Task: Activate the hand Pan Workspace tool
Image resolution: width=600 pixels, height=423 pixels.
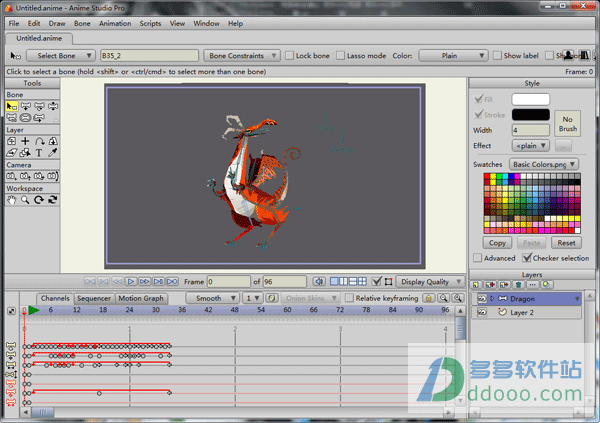Action: (12, 200)
